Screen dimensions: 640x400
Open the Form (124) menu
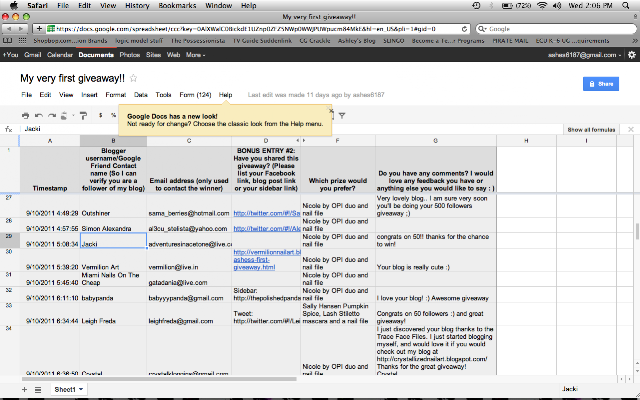coord(196,95)
